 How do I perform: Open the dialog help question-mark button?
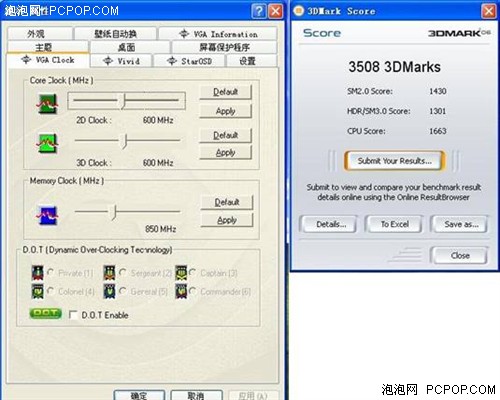pos(259,11)
